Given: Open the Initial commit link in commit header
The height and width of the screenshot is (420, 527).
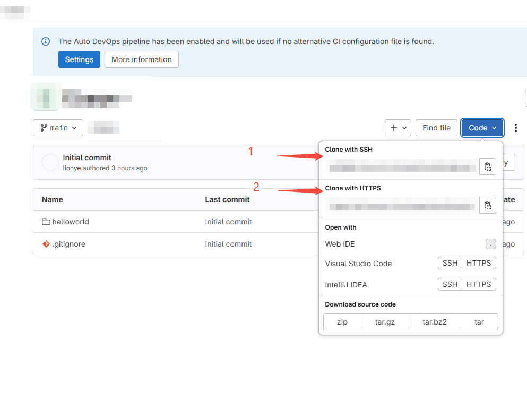Looking at the screenshot, I should [87, 157].
